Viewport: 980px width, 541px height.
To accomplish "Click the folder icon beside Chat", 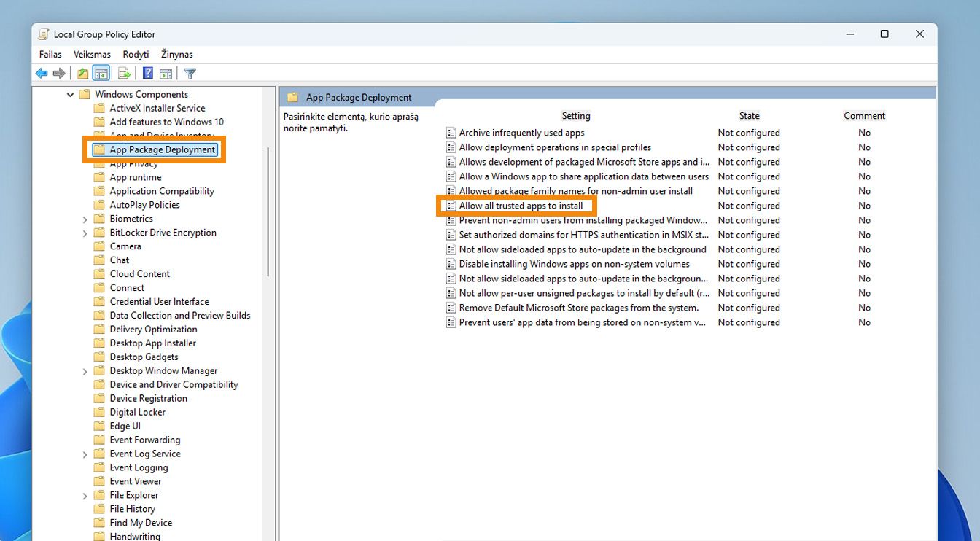I will 100,260.
